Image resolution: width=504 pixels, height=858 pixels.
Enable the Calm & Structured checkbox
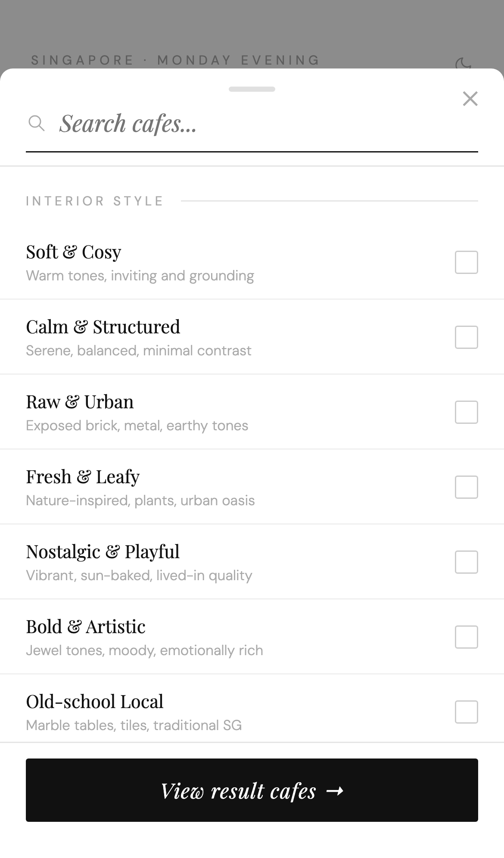coord(466,337)
